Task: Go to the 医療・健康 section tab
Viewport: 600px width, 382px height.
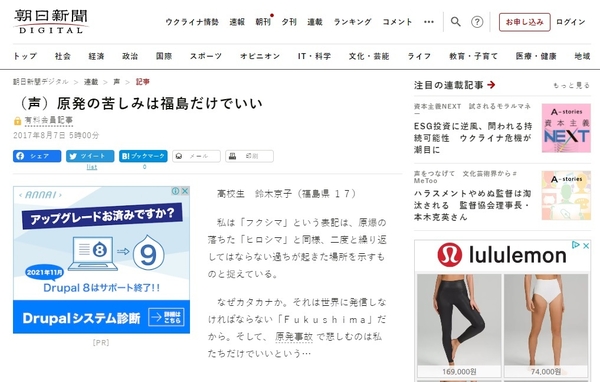Action: point(536,56)
